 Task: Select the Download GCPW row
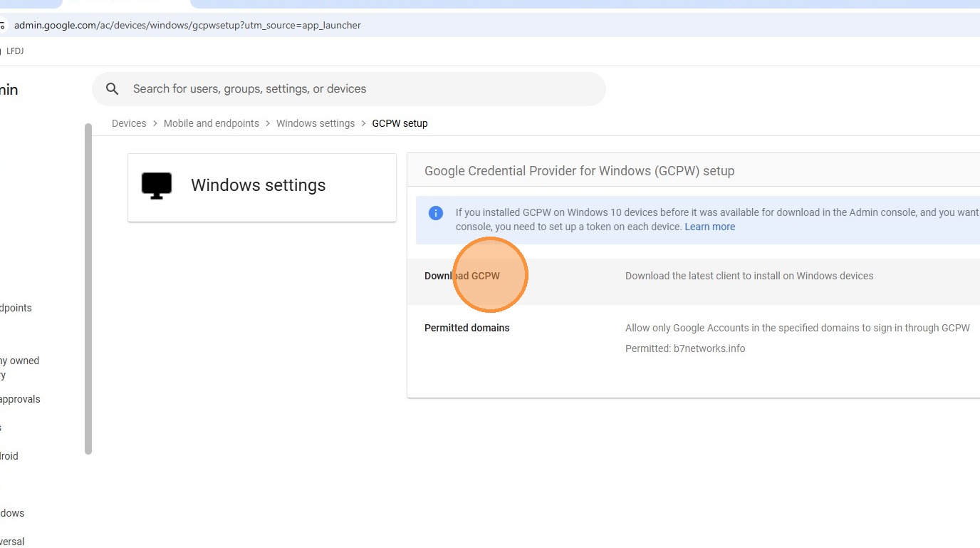pyautogui.click(x=694, y=281)
